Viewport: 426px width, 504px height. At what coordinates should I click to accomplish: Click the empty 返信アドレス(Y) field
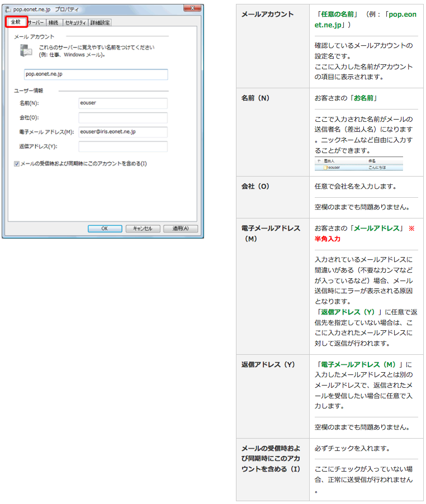click(123, 146)
